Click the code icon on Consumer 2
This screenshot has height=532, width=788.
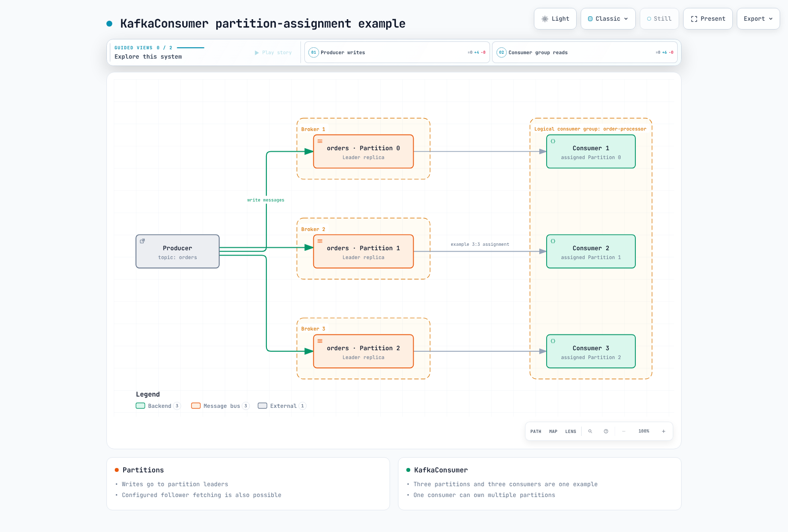pyautogui.click(x=553, y=241)
